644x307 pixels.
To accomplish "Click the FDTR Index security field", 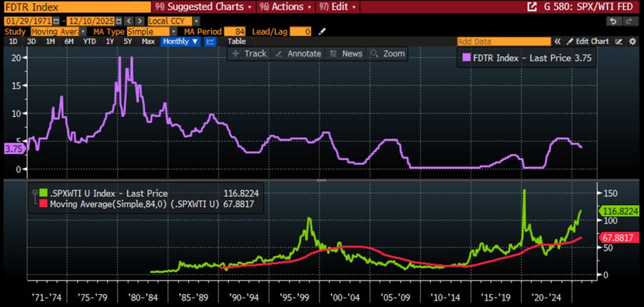I will [77, 7].
